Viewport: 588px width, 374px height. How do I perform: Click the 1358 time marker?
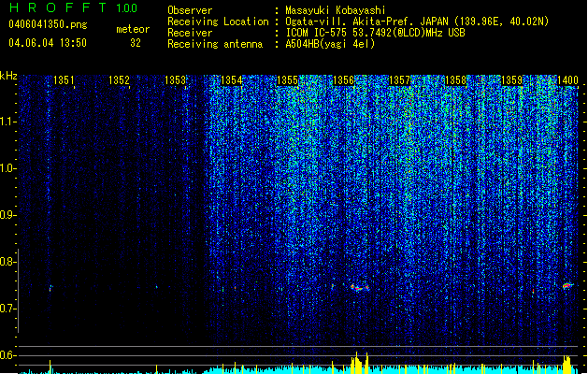point(455,80)
